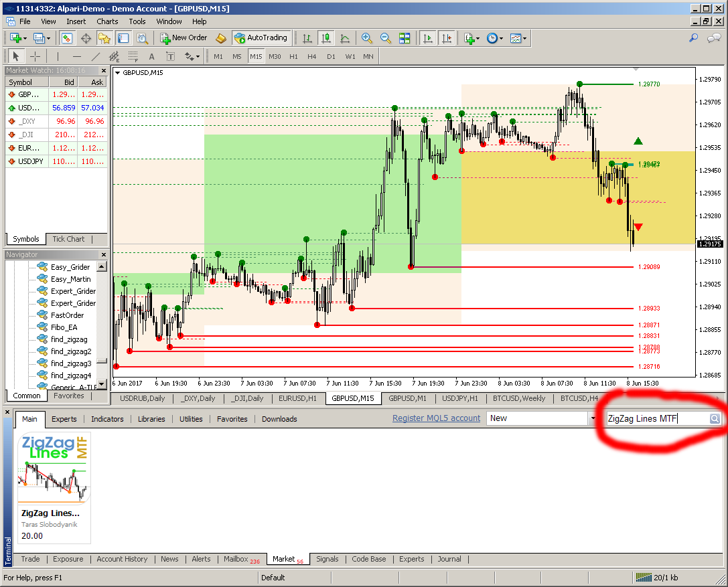Image resolution: width=728 pixels, height=587 pixels.
Task: Switch chart to bar chart mode
Action: (x=307, y=38)
